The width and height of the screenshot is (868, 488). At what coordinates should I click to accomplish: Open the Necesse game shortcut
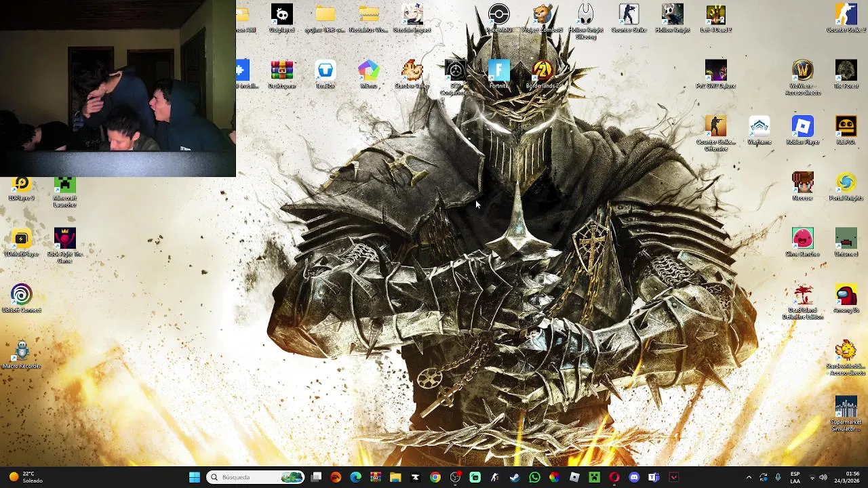tap(802, 186)
